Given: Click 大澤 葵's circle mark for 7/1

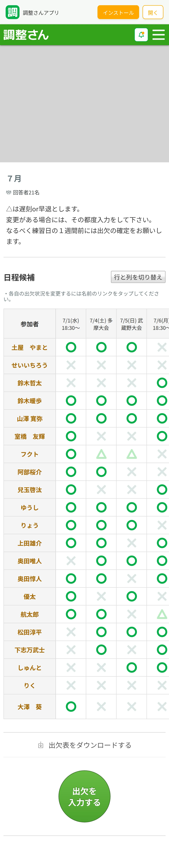Looking at the screenshot, I should (x=71, y=707).
